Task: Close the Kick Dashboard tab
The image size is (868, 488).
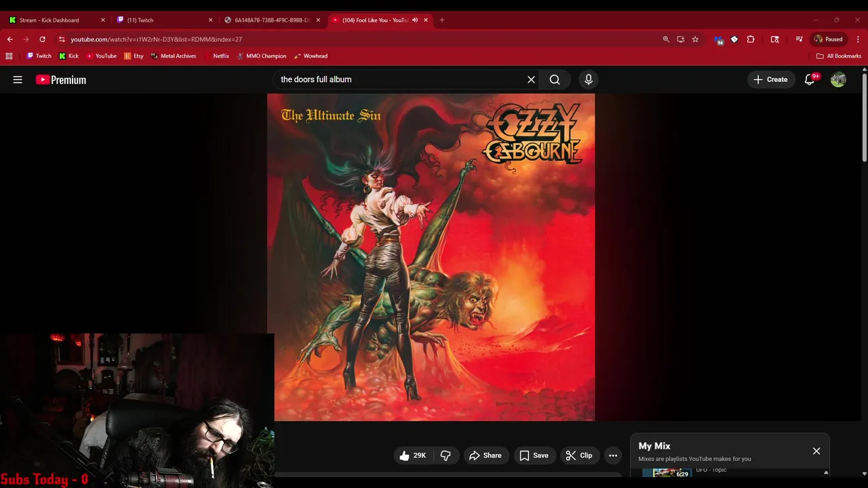Action: point(102,20)
